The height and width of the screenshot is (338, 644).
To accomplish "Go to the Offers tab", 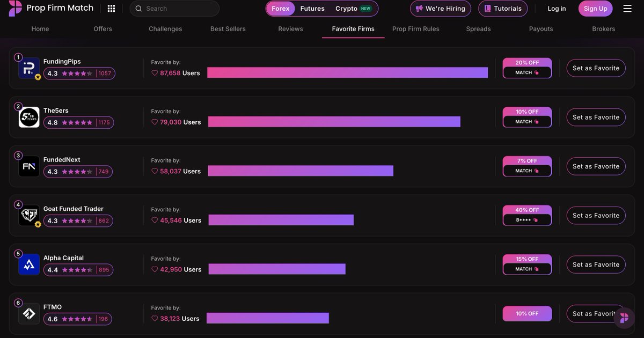I will click(103, 29).
